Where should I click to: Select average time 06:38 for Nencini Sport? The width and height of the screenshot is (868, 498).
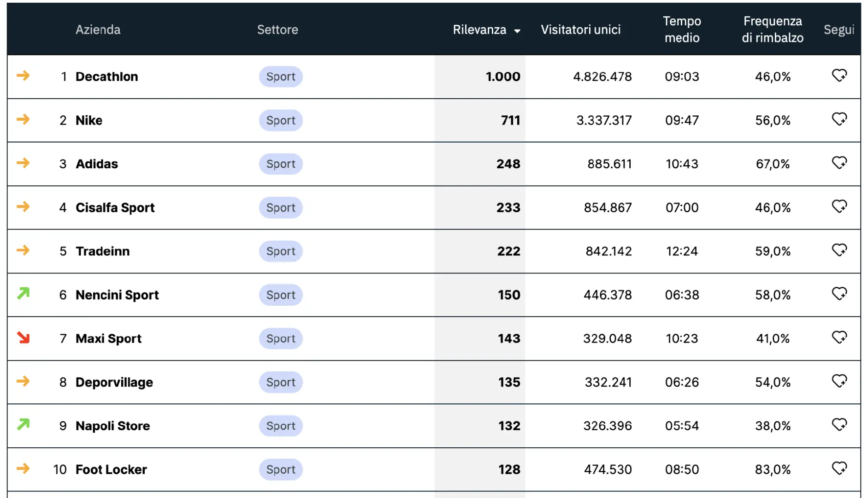[x=682, y=295]
